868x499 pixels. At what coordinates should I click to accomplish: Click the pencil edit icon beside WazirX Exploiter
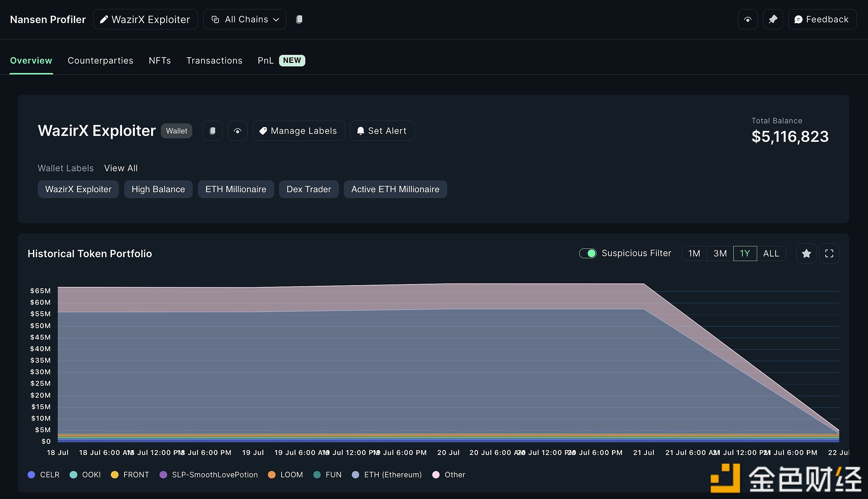coord(104,20)
